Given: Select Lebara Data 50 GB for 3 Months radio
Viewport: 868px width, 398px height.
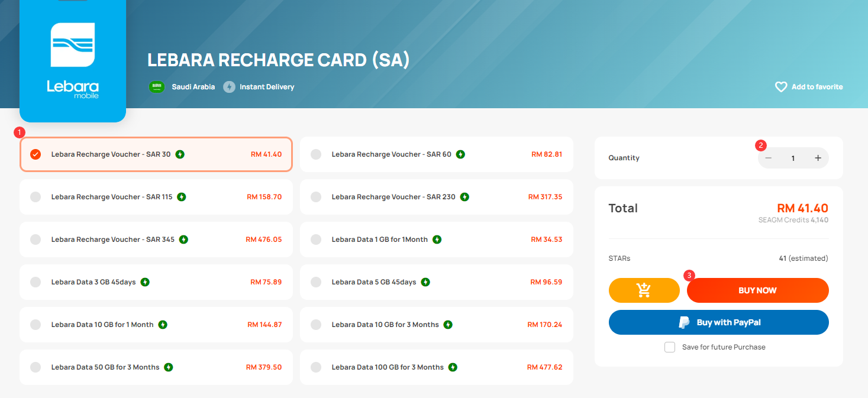Looking at the screenshot, I should pos(36,367).
